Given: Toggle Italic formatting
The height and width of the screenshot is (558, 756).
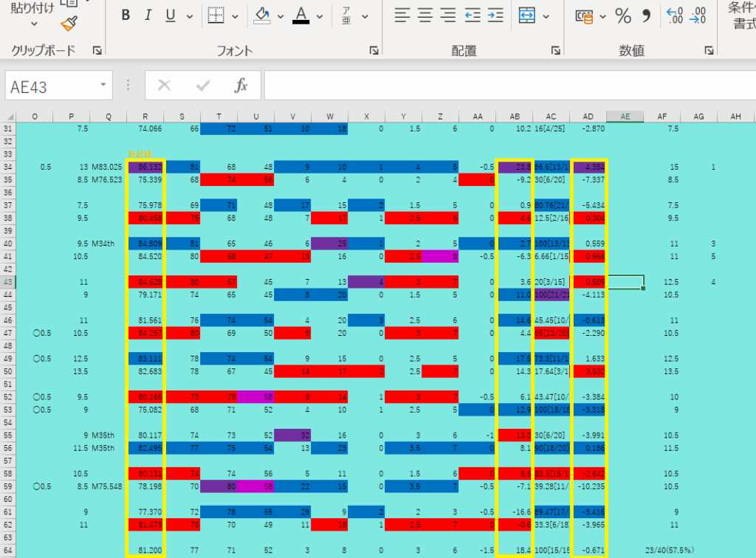Looking at the screenshot, I should 148,15.
